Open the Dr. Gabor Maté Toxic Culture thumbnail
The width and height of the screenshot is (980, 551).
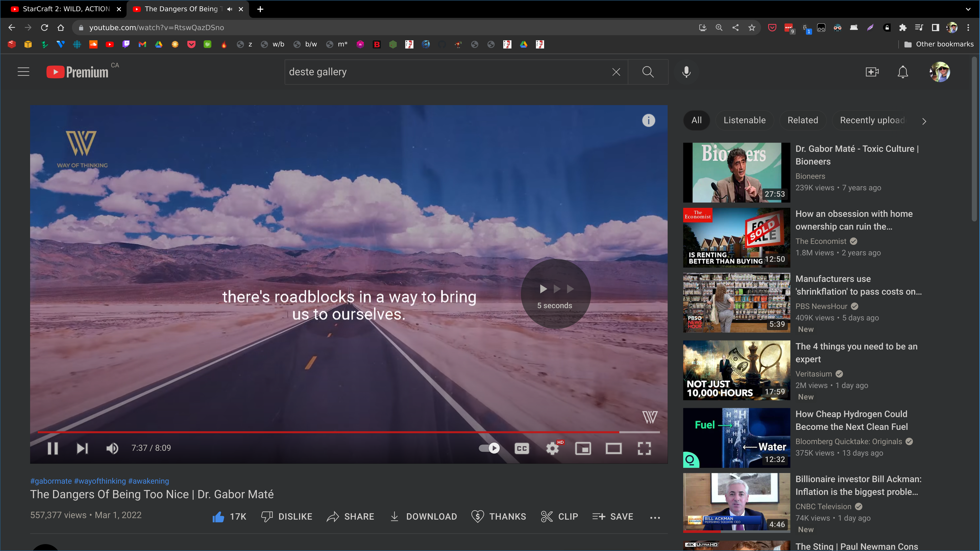pos(737,173)
